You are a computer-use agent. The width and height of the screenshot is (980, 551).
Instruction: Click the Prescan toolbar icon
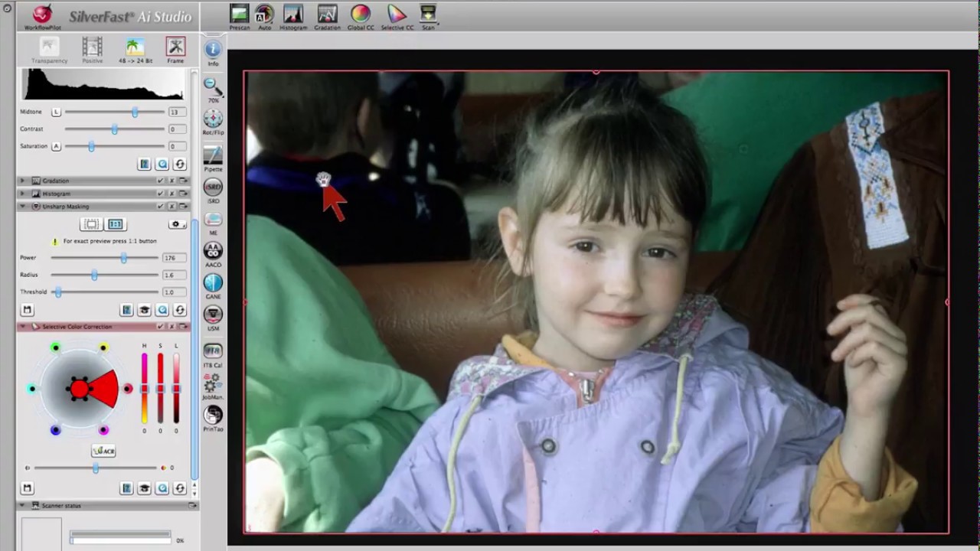[239, 17]
